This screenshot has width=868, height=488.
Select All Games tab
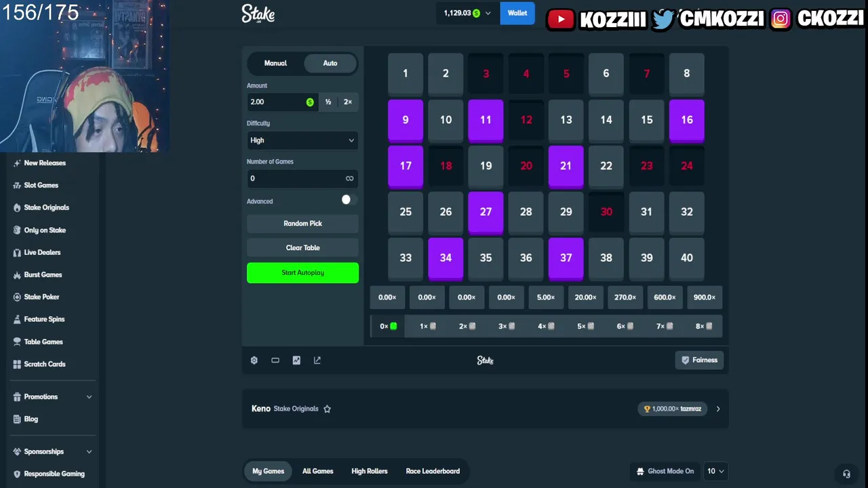pos(317,471)
